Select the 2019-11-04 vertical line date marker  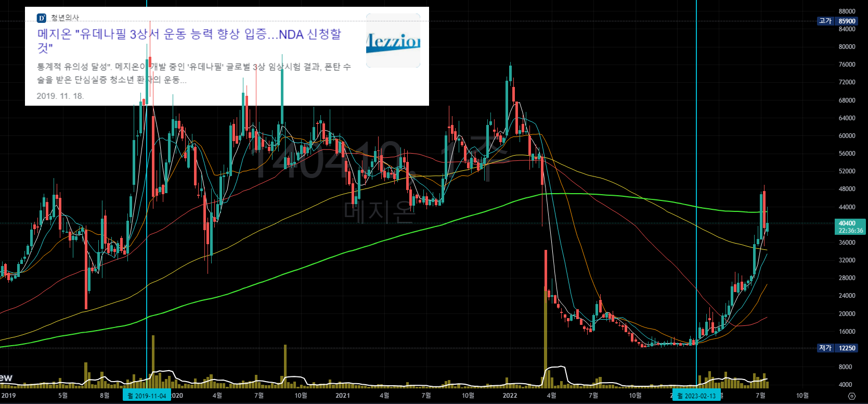point(147,396)
